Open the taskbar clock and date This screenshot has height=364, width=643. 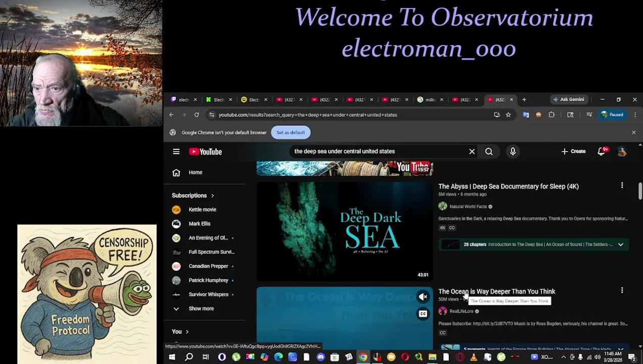614,357
